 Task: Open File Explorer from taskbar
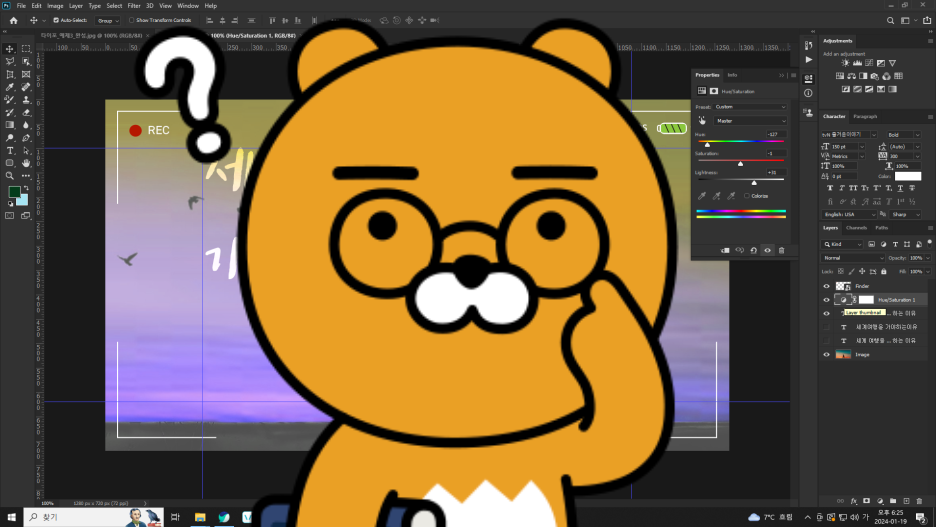coord(200,517)
